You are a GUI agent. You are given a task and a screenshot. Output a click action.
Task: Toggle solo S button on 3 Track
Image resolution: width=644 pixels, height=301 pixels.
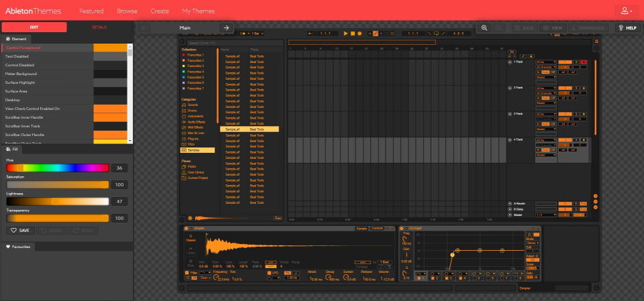click(576, 114)
